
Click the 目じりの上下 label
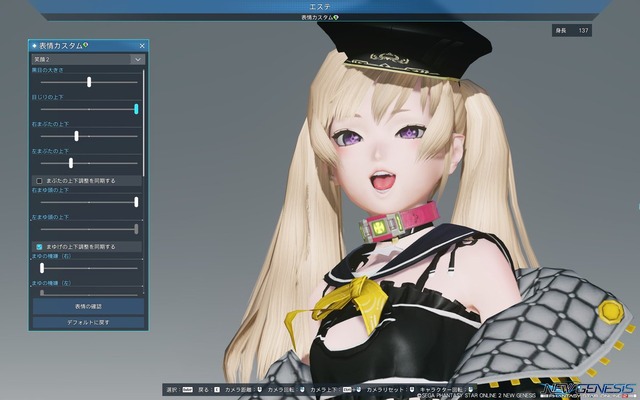pos(48,98)
